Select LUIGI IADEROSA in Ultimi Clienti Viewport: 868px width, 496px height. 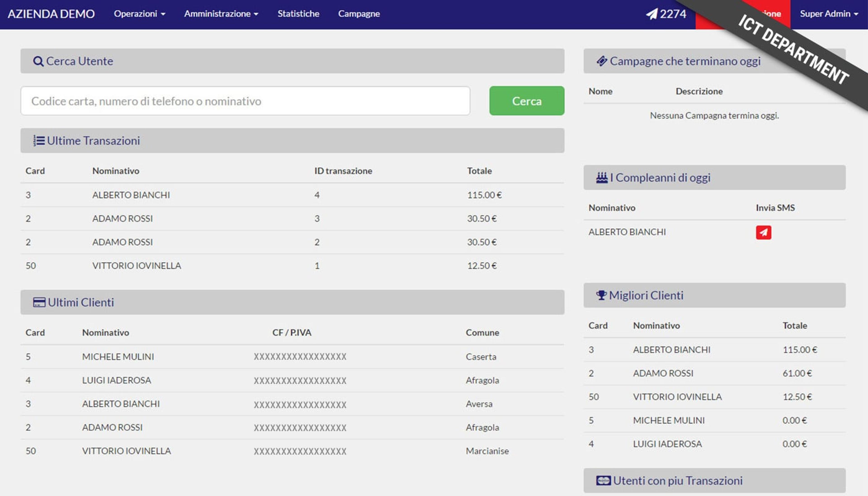[116, 380]
